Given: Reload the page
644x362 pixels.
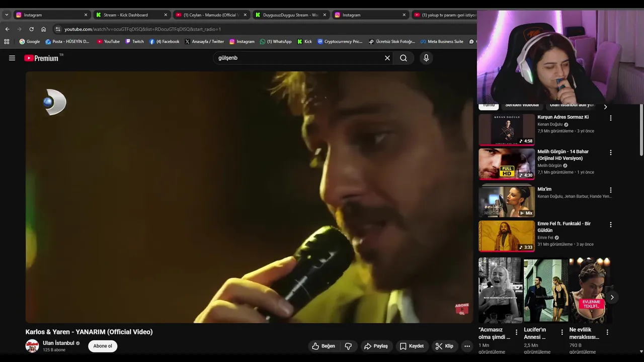Looking at the screenshot, I should 31,29.
